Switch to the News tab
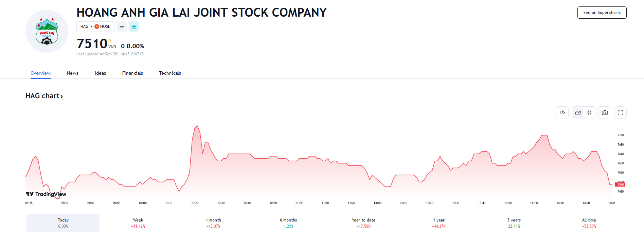This screenshot has width=644, height=249. click(x=72, y=73)
